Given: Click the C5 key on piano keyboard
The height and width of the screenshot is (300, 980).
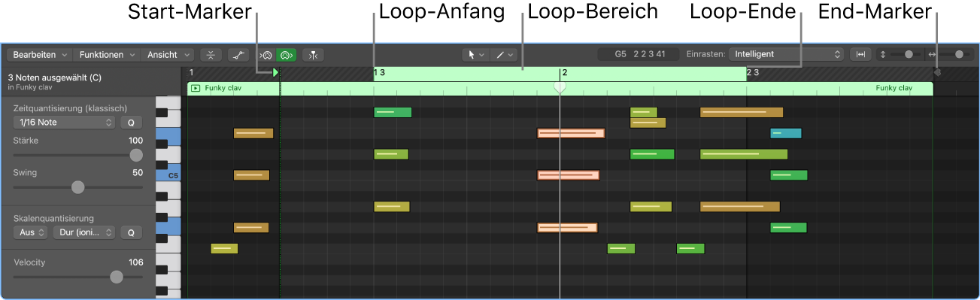Looking at the screenshot, I should [168, 175].
